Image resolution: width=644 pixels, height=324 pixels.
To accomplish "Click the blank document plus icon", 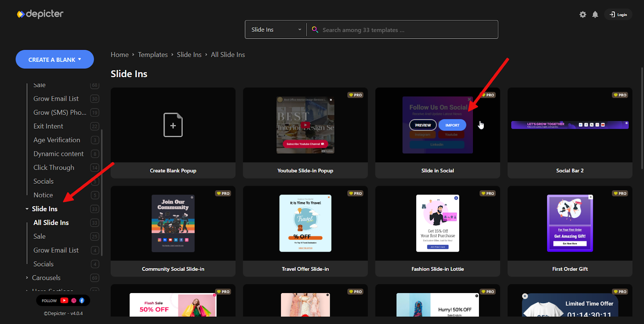I will click(x=173, y=125).
